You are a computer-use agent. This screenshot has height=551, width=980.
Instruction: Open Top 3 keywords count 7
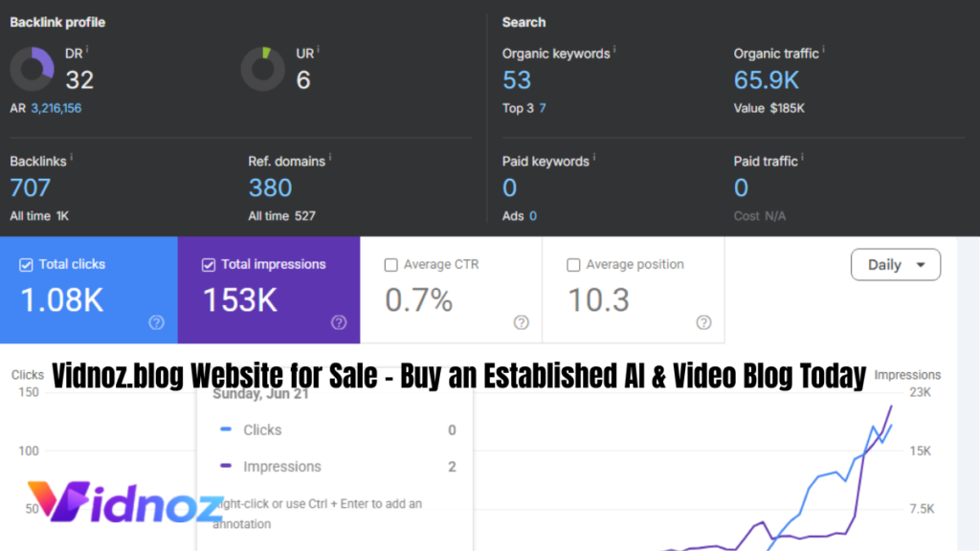tap(543, 108)
